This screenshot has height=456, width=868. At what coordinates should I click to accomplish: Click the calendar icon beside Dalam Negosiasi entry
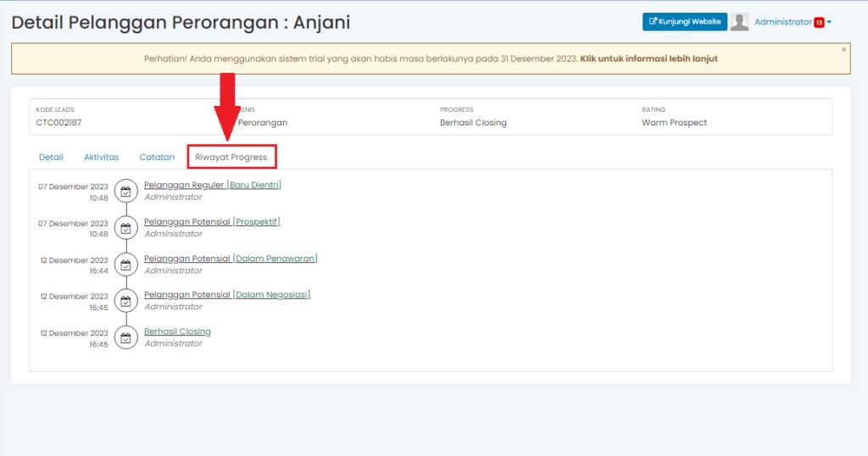125,301
